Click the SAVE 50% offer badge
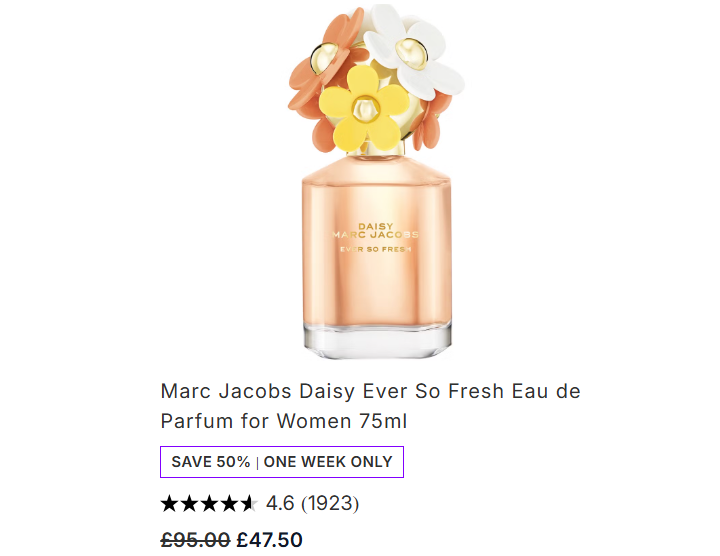720x556 pixels. click(211, 462)
